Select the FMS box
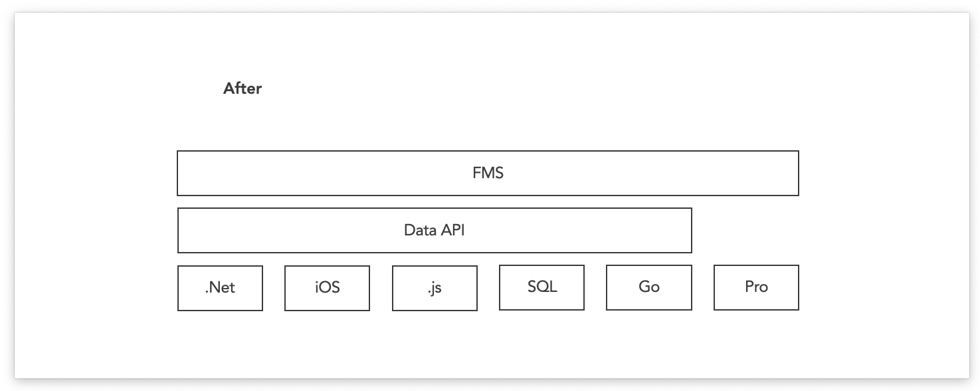980x391 pixels. coord(488,174)
